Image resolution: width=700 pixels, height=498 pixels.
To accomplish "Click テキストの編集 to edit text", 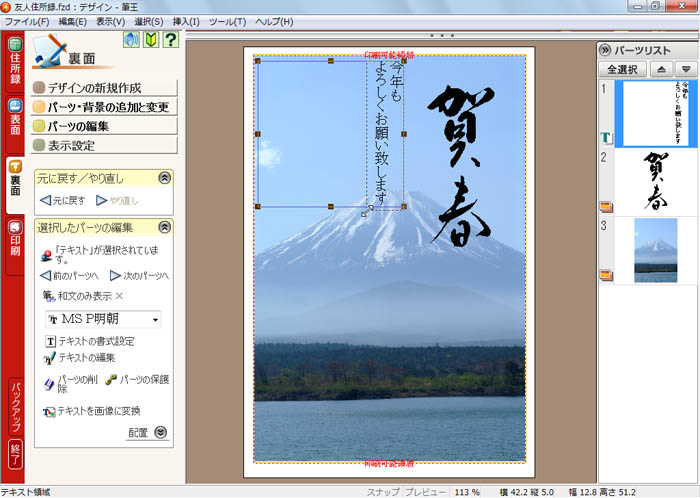I will coord(90,358).
